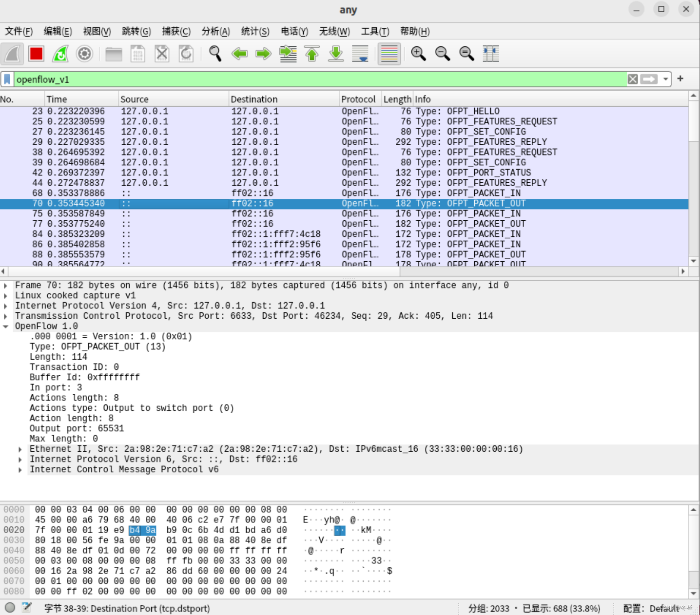Restart the current capture
700x615 pixels.
point(60,54)
